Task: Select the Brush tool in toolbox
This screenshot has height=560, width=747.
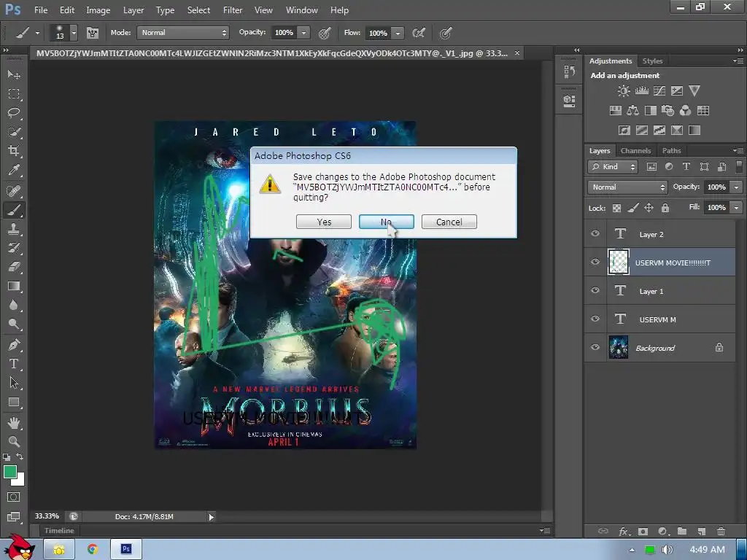Action: [x=14, y=210]
